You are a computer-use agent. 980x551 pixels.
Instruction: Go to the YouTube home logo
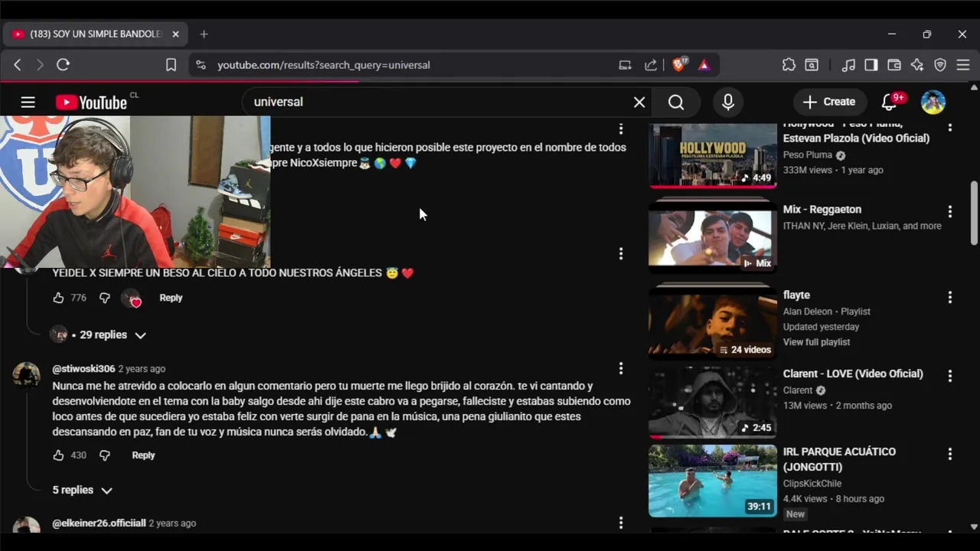click(91, 103)
